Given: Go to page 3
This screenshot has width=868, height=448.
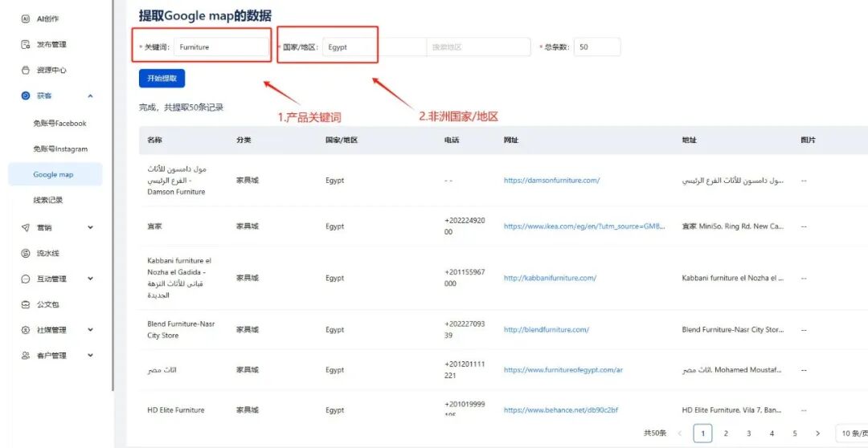Looking at the screenshot, I should 748,433.
